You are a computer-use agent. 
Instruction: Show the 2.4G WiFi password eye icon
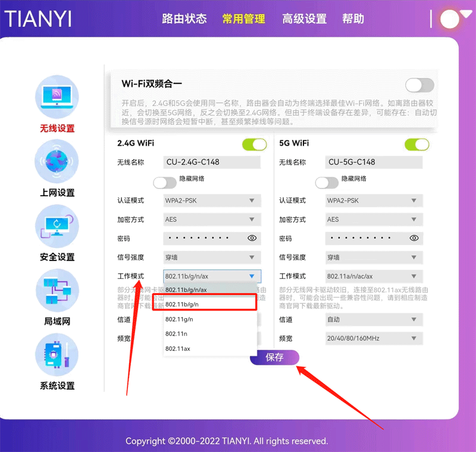click(252, 238)
